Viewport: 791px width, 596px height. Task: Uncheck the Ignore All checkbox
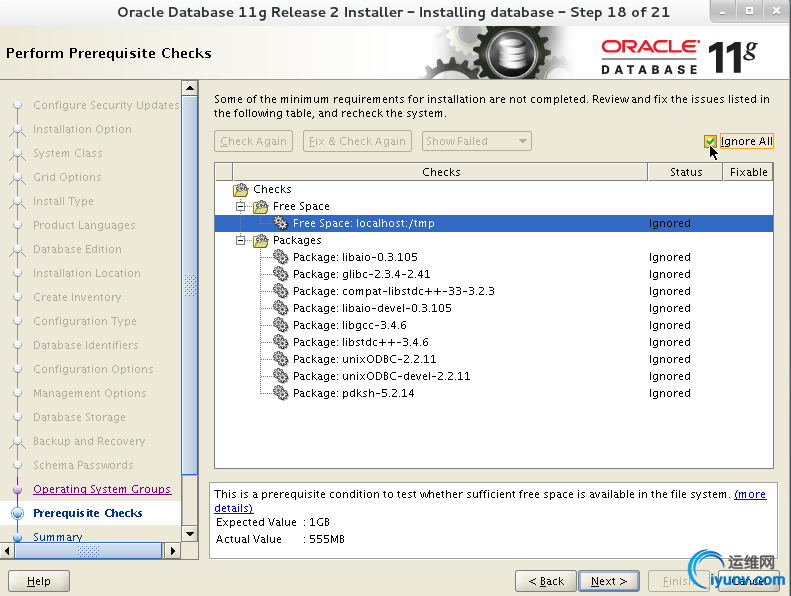click(710, 141)
